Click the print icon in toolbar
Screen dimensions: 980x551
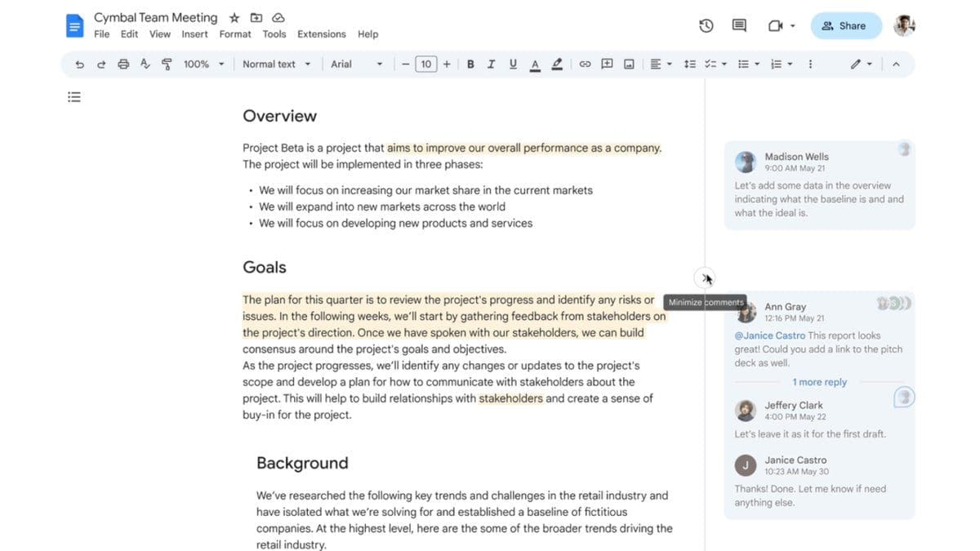point(123,64)
